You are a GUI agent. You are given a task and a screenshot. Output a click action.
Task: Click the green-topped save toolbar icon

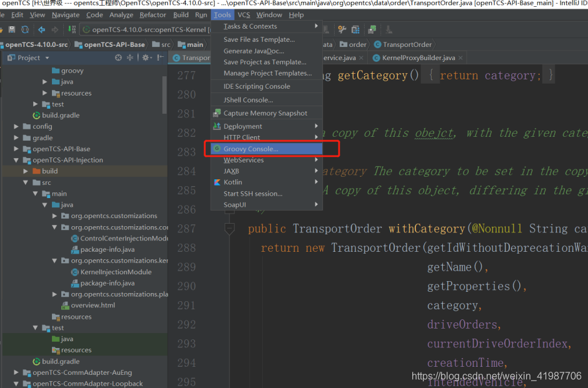tap(372, 29)
